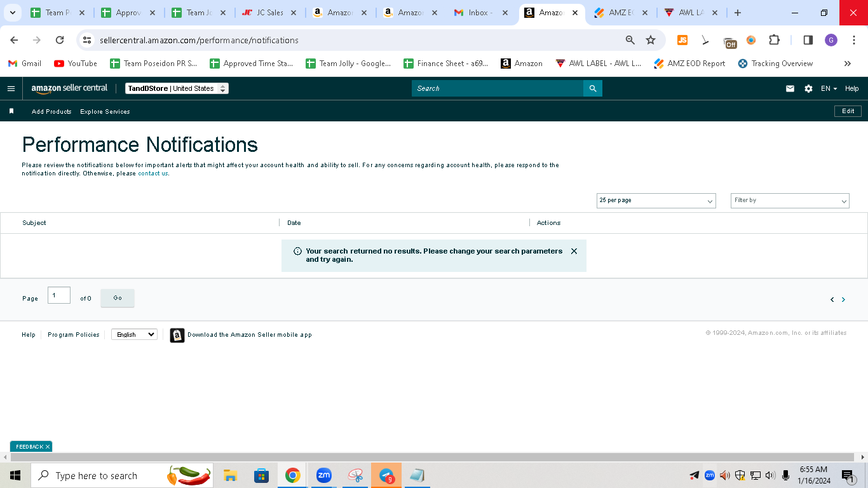Click the magnifier search button in Seller Central
Image resolution: width=868 pixels, height=488 pixels.
click(x=593, y=88)
